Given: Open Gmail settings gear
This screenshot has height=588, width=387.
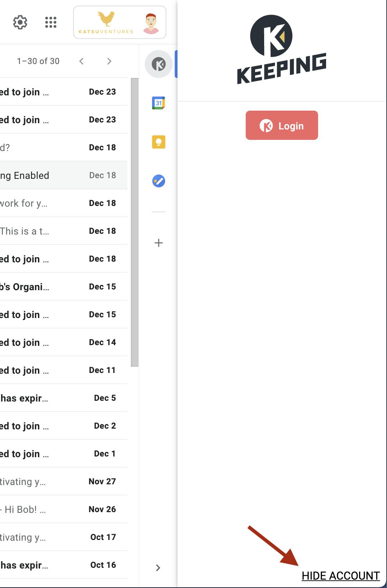Looking at the screenshot, I should tap(20, 22).
